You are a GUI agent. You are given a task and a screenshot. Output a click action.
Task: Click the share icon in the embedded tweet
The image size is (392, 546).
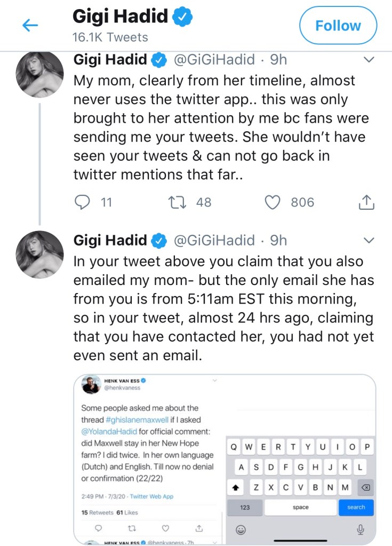(198, 528)
